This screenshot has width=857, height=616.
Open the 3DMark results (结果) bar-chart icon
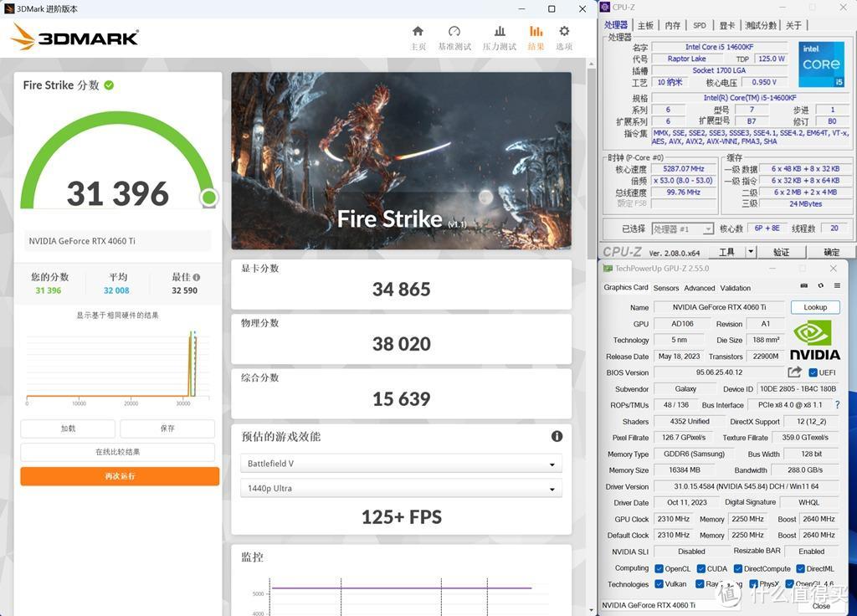[536, 31]
